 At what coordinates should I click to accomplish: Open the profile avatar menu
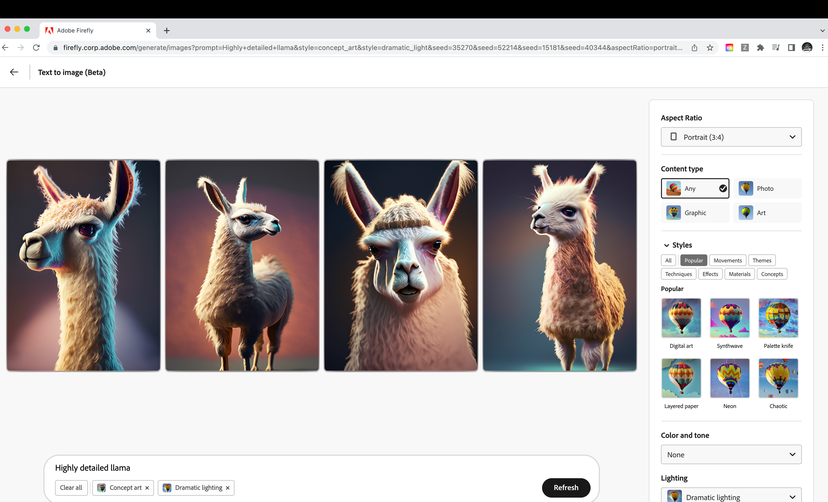pos(807,48)
